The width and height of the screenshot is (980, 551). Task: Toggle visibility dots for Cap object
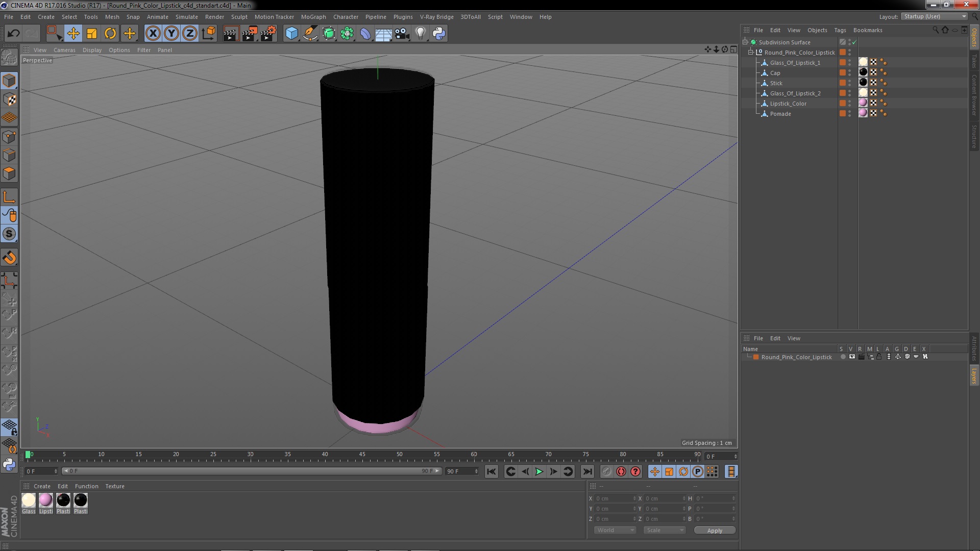pyautogui.click(x=850, y=73)
